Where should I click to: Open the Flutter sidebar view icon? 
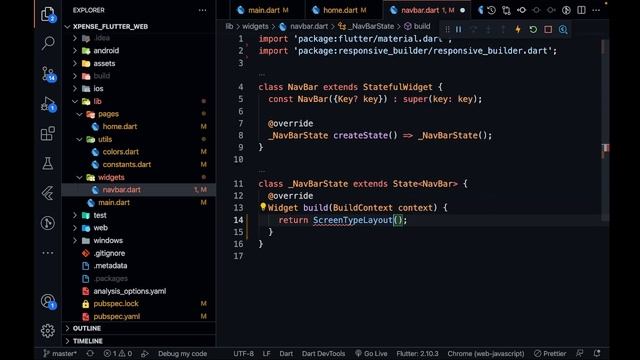[x=48, y=193]
